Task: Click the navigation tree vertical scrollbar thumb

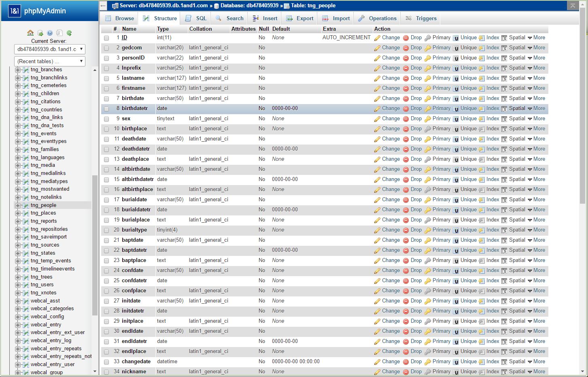Action: [x=95, y=245]
